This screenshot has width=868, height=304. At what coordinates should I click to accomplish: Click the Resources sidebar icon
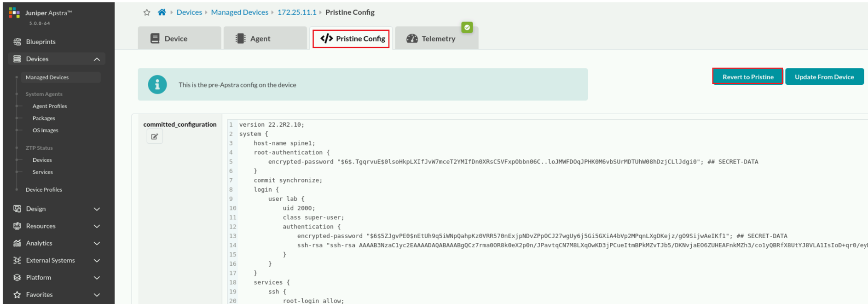17,226
